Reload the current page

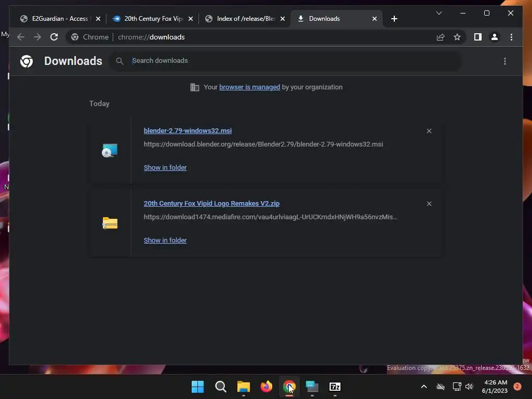[54, 37]
